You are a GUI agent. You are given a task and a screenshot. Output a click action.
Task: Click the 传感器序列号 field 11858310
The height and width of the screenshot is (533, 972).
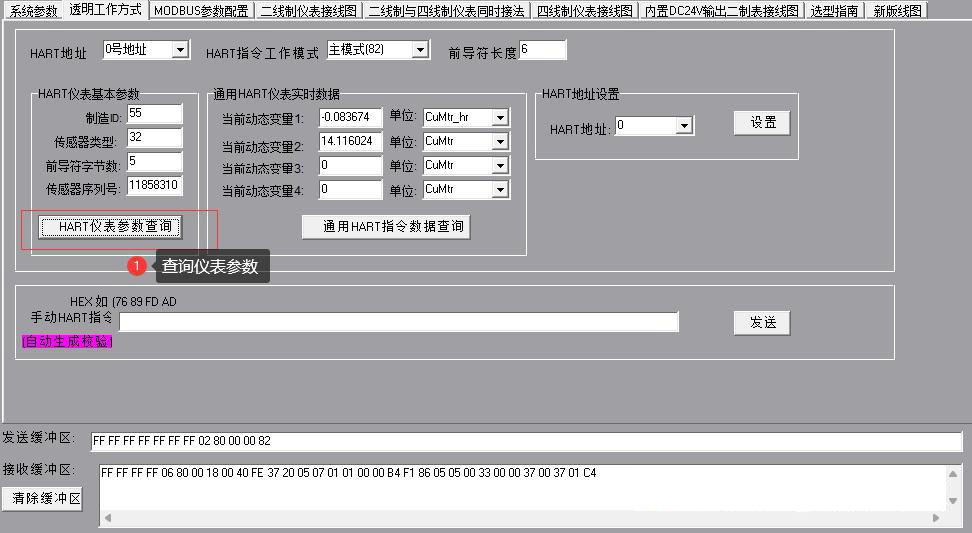pos(154,185)
